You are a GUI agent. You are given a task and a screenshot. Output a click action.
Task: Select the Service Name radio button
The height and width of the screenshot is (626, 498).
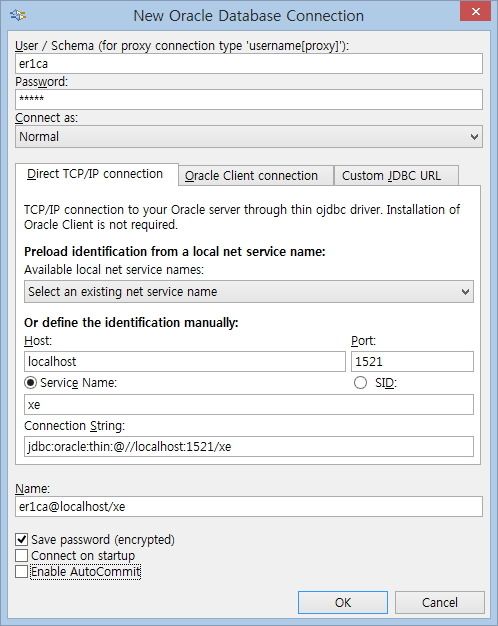tap(30, 382)
